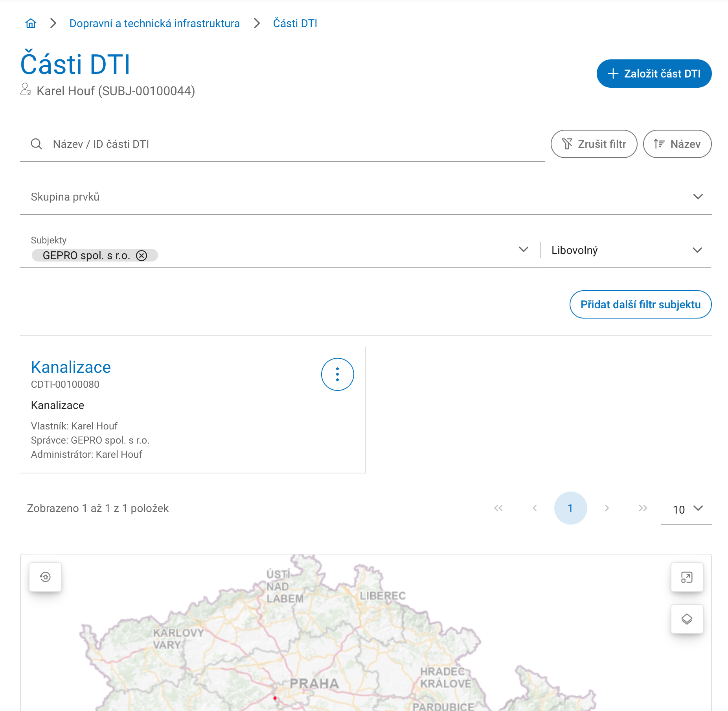
Task: Jump to first page arrow
Action: tap(498, 508)
